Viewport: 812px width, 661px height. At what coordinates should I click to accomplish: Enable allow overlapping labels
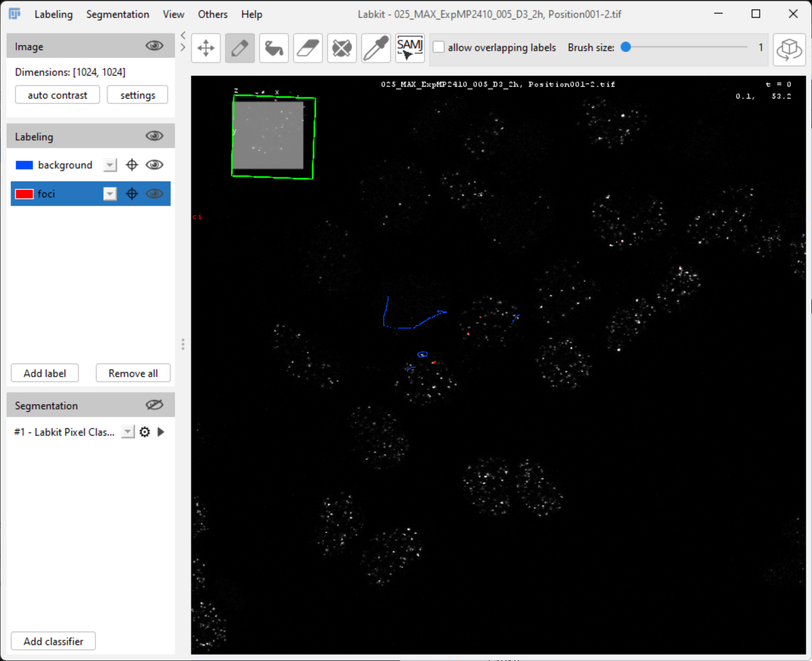[x=438, y=47]
